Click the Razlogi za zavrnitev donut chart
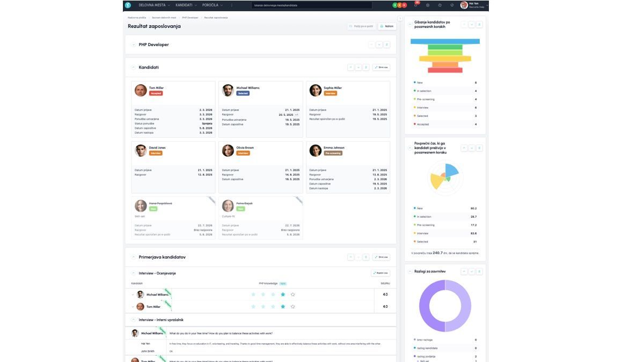Image resolution: width=644 pixels, height=362 pixels. coord(445,306)
